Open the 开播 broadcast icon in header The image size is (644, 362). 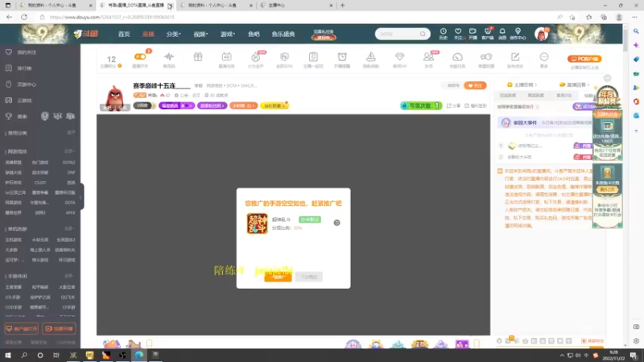click(x=473, y=34)
